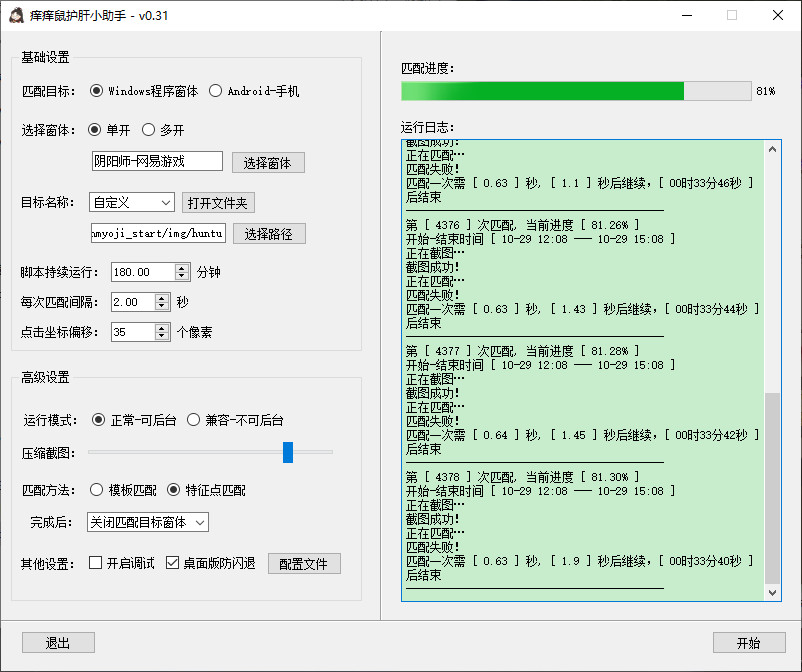
Task: Click the app icon in title bar
Action: click(x=16, y=15)
